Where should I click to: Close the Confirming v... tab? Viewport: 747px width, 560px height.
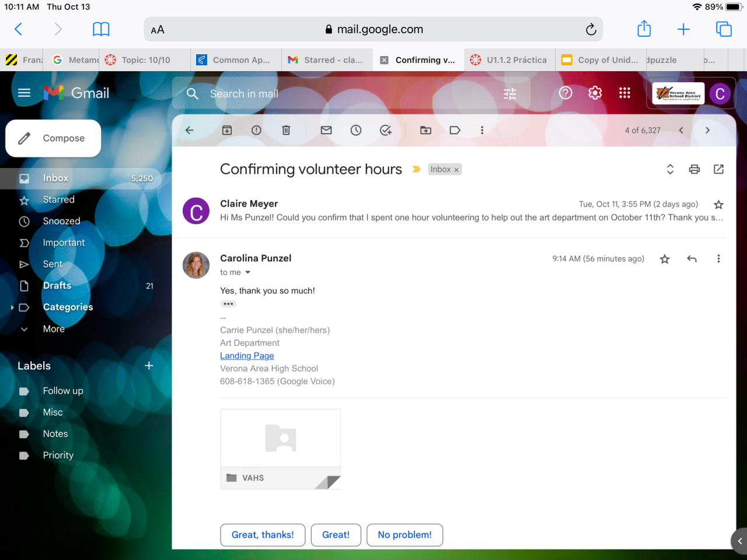[384, 60]
